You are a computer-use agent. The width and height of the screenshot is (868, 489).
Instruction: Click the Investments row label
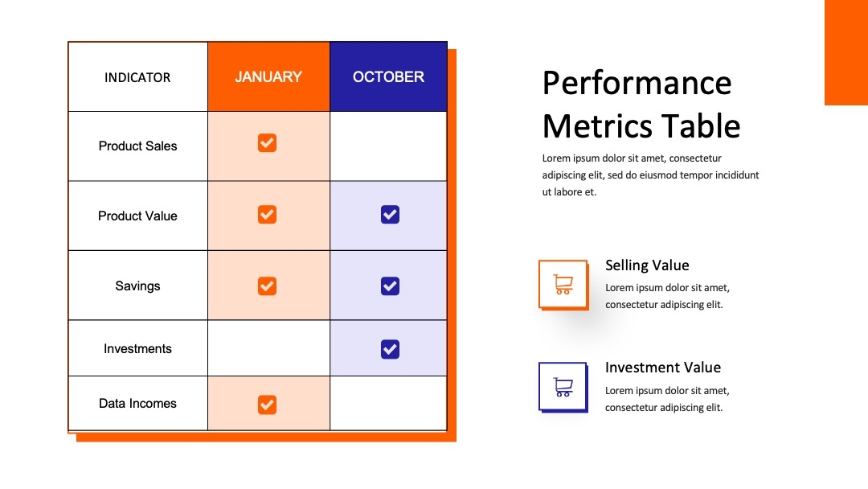[x=138, y=349]
